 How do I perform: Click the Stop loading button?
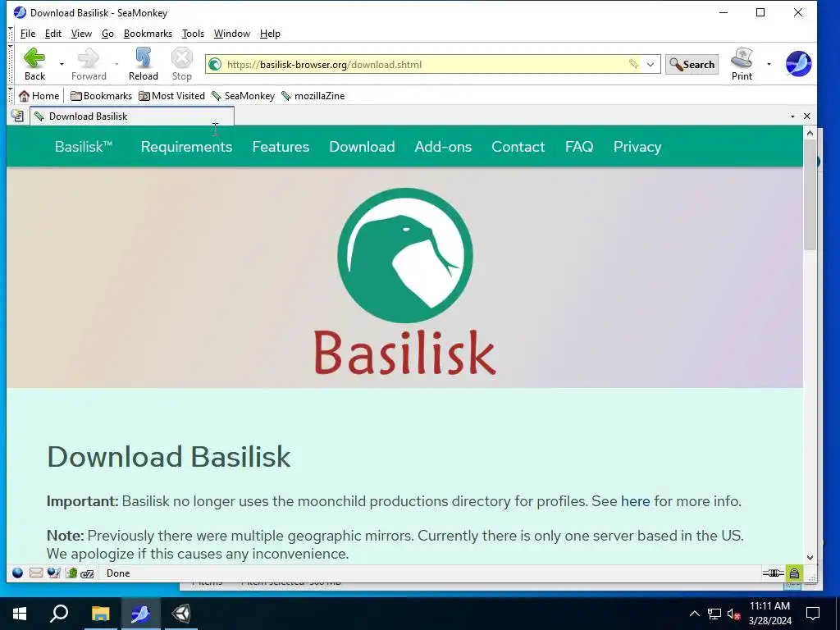click(181, 64)
